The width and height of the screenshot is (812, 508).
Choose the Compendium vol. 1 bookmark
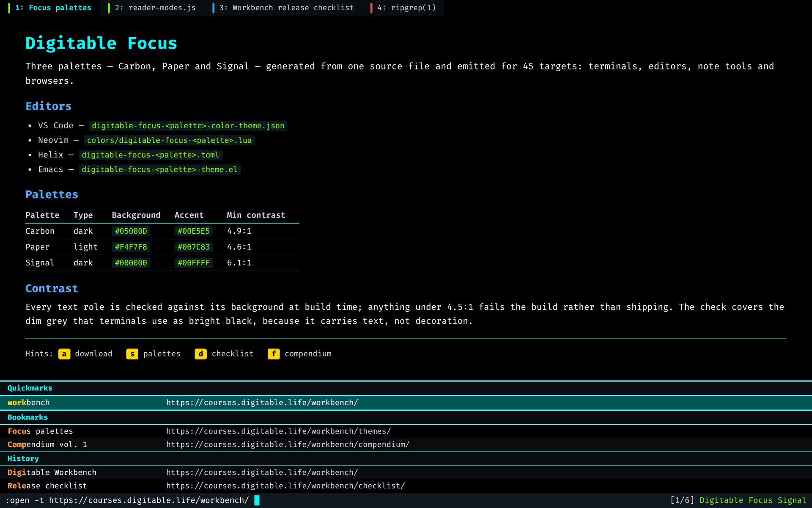406,444
